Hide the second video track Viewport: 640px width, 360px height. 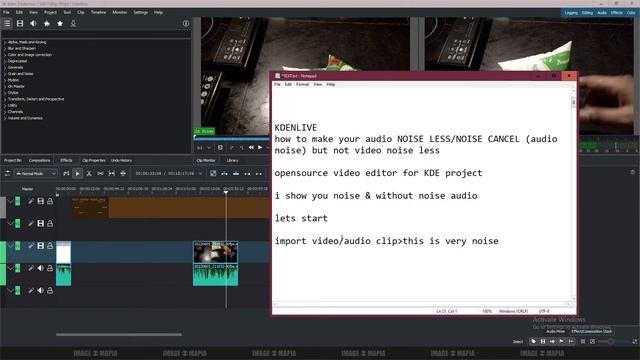(x=40, y=223)
